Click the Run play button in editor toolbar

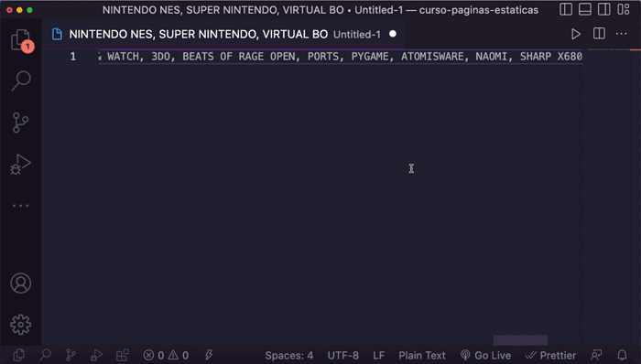pos(576,34)
